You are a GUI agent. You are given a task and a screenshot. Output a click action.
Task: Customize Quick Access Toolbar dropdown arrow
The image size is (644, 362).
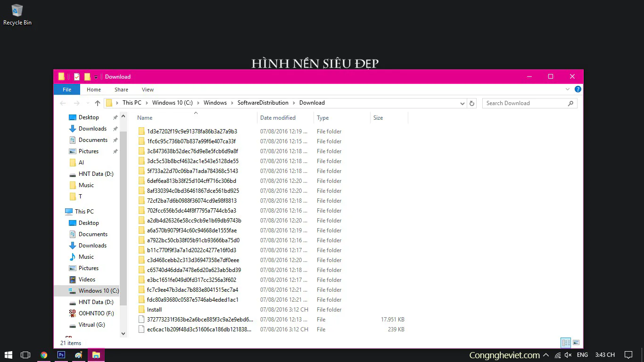coord(96,77)
